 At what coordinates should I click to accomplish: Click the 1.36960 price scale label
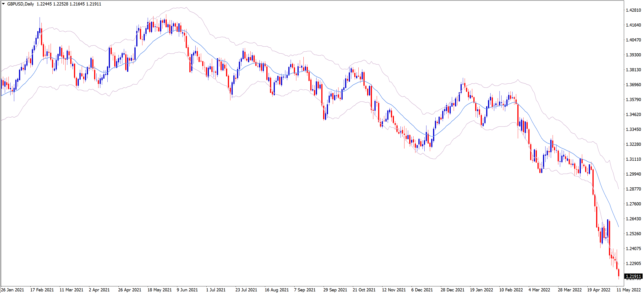pyautogui.click(x=633, y=85)
